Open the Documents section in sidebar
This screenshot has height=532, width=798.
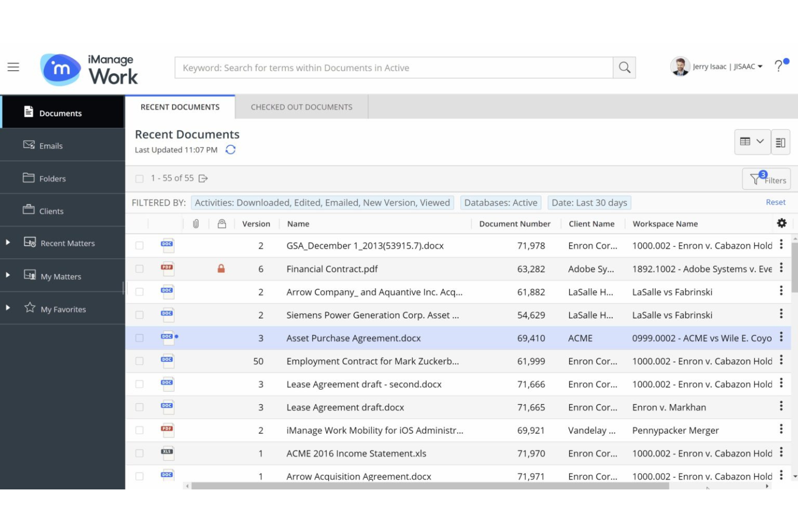coord(61,113)
